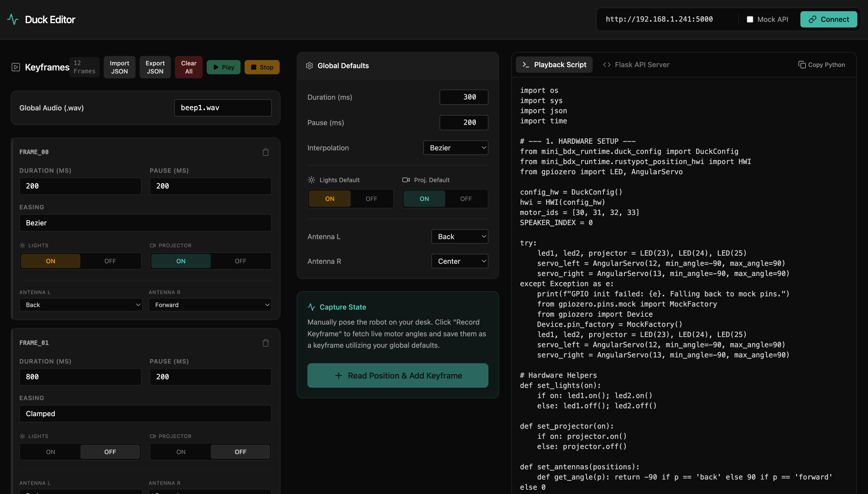This screenshot has height=494, width=868.
Task: Click the Duck Editor pulse logo icon
Action: pyautogui.click(x=13, y=19)
